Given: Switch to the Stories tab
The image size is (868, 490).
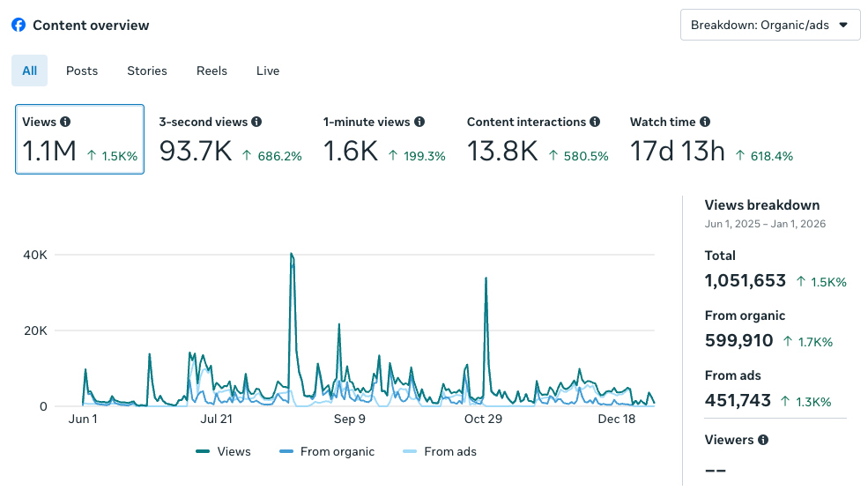Looking at the screenshot, I should coord(147,71).
